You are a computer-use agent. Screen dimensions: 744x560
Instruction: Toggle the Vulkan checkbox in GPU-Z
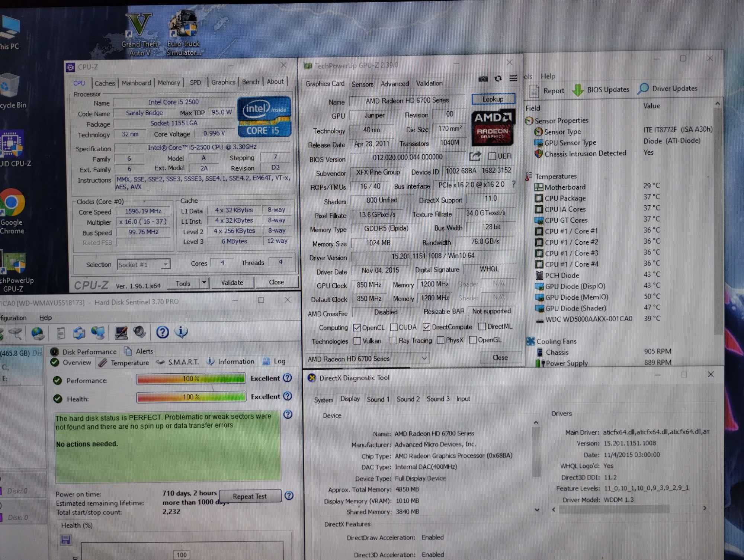coord(357,341)
